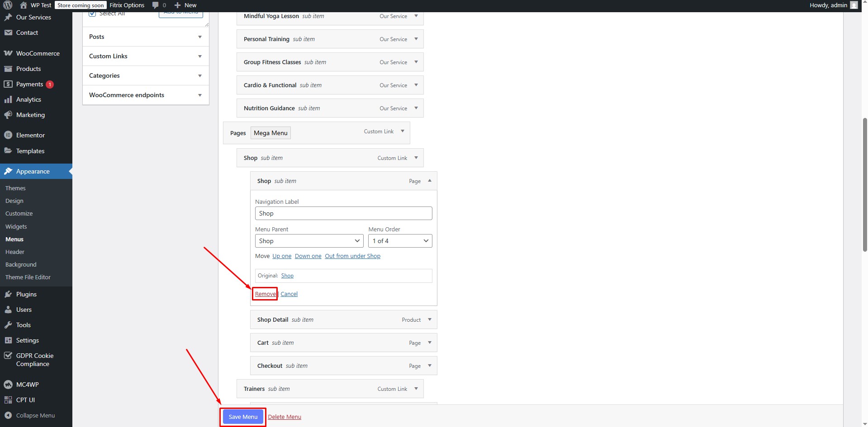The height and width of the screenshot is (427, 868).
Task: Click the Plugins plug icon
Action: (x=8, y=294)
